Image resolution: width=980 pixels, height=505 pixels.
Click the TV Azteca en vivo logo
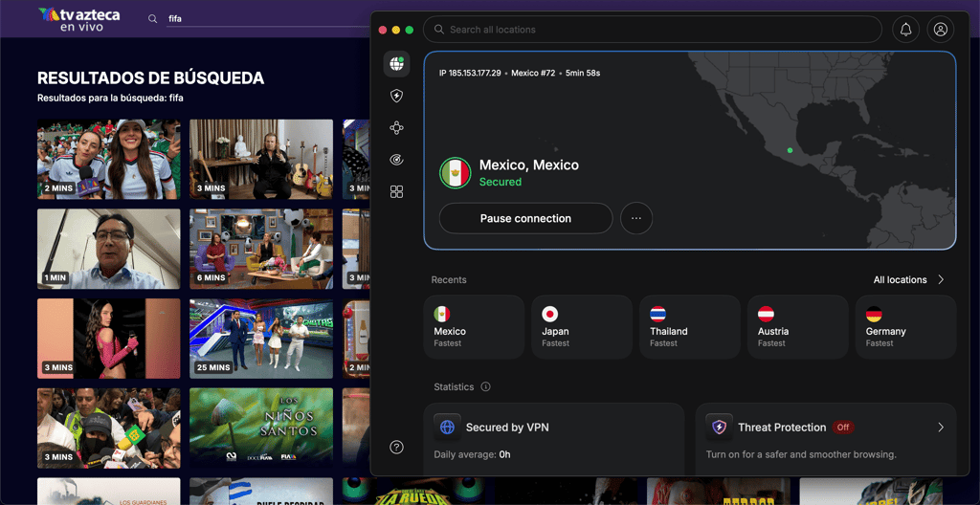[78, 19]
